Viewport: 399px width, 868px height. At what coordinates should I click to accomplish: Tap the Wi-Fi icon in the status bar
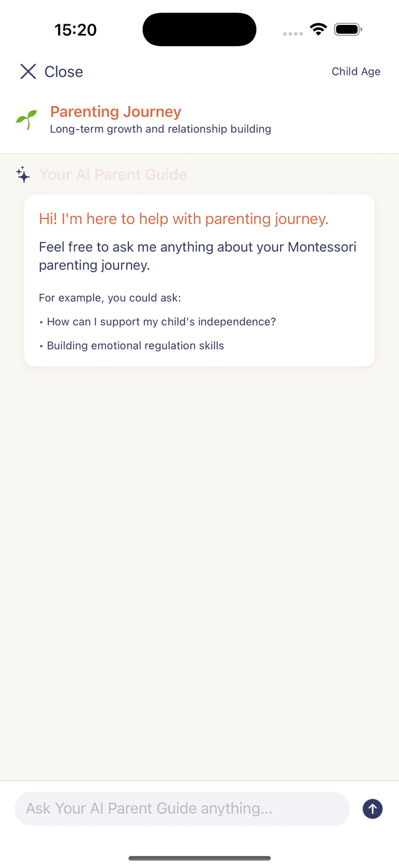[319, 29]
